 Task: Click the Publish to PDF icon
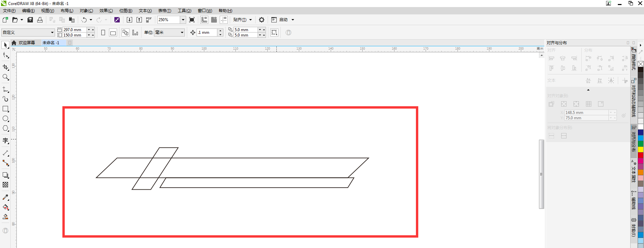click(149, 20)
